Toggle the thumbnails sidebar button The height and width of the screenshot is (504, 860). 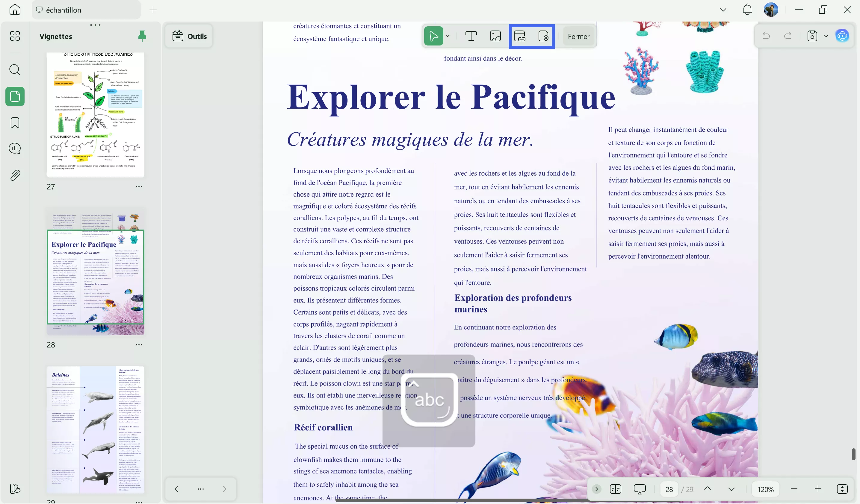click(15, 96)
